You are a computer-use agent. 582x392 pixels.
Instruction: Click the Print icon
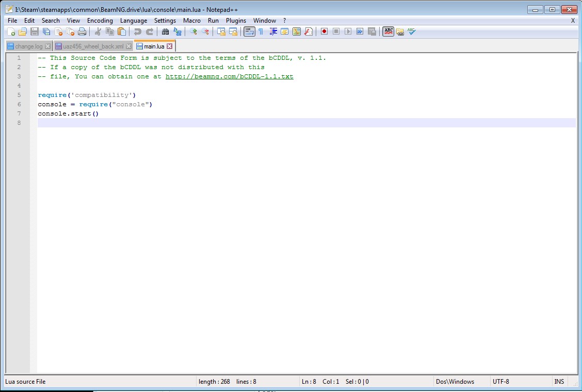[x=82, y=31]
